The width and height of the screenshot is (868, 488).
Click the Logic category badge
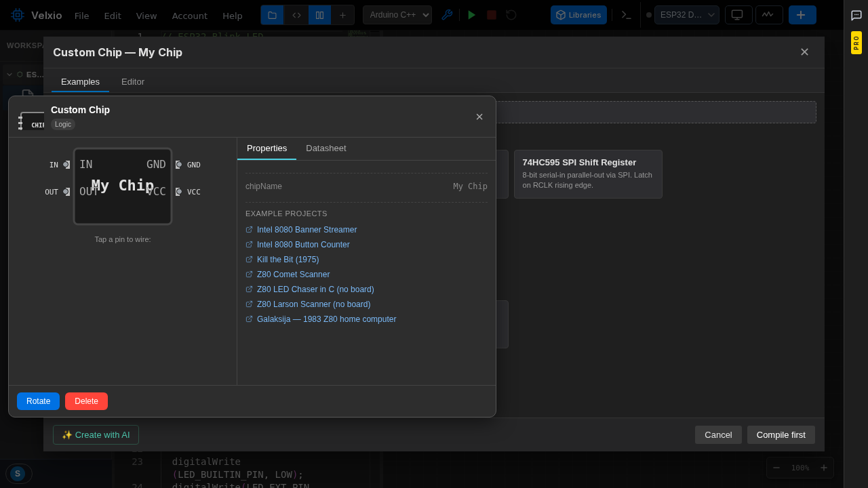point(63,125)
